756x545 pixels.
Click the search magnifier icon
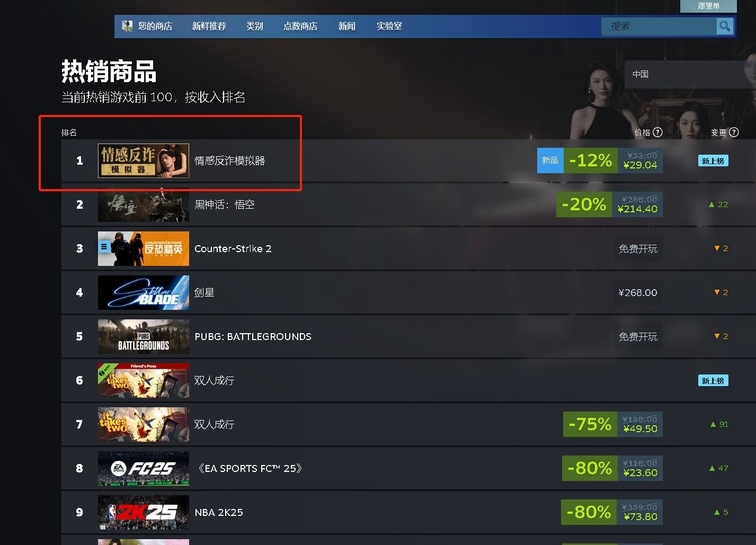(x=724, y=26)
